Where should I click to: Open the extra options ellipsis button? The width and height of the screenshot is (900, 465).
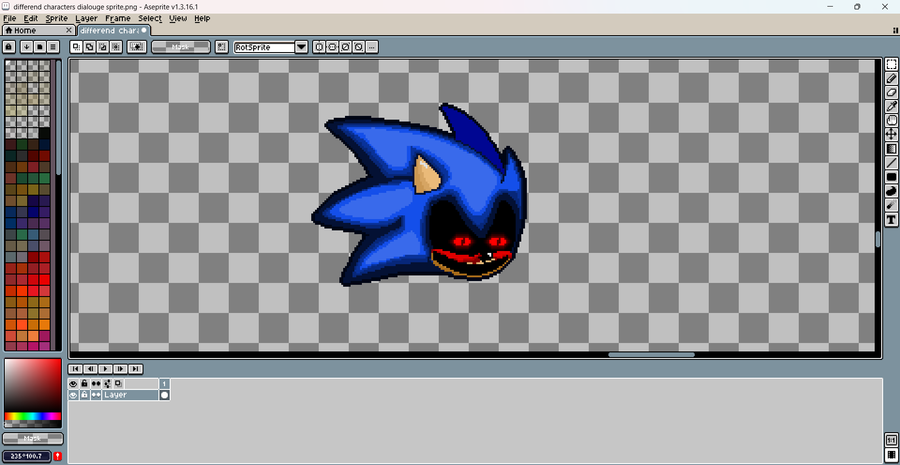(x=372, y=47)
